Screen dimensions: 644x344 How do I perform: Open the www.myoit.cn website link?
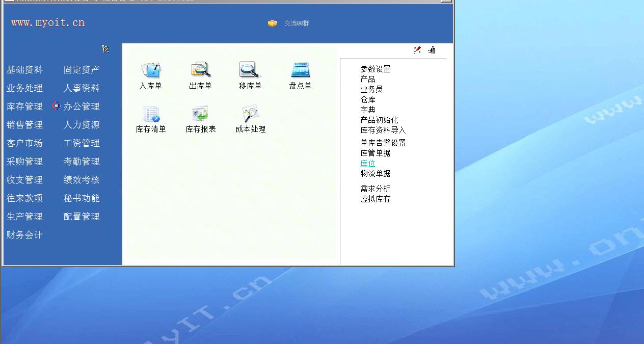click(x=48, y=22)
